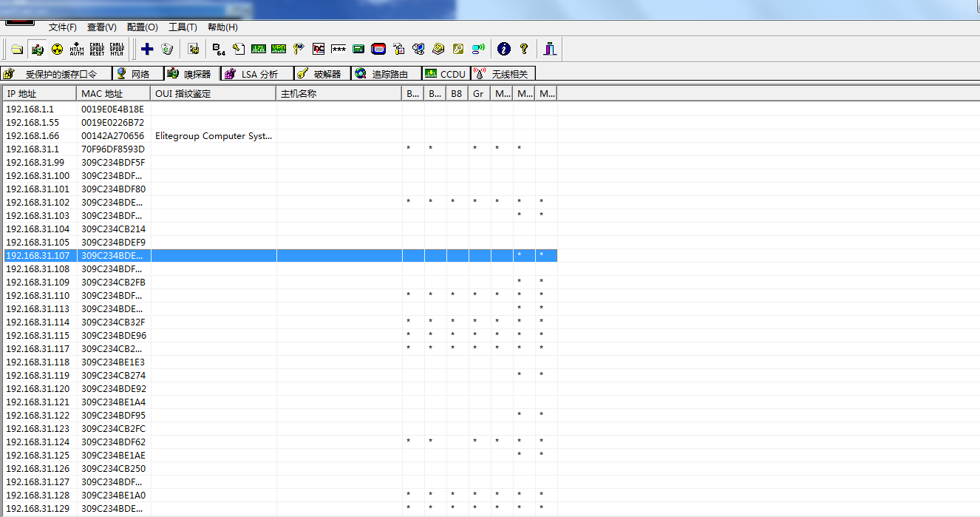The width and height of the screenshot is (980, 517).
Task: Click the blue plus add-to-list icon
Action: coord(147,49)
